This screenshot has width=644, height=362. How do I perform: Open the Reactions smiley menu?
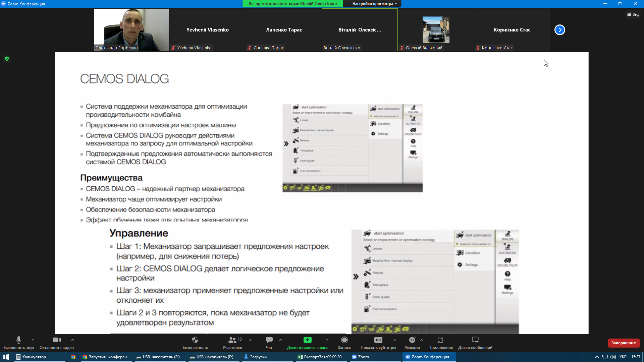click(x=412, y=343)
